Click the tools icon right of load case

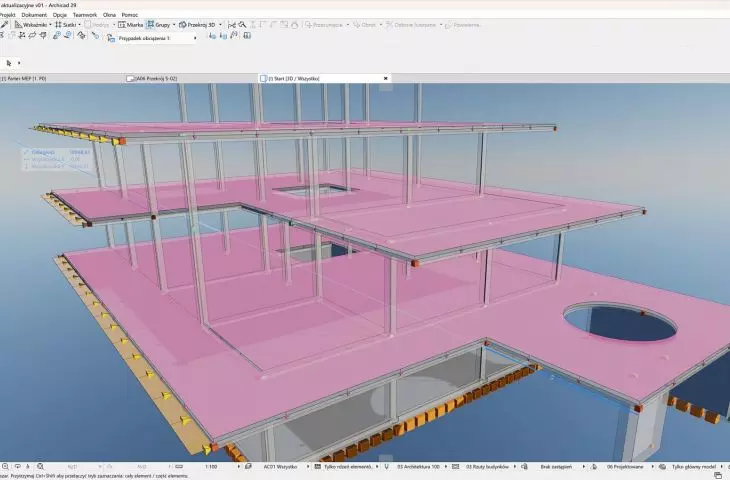coord(234,35)
